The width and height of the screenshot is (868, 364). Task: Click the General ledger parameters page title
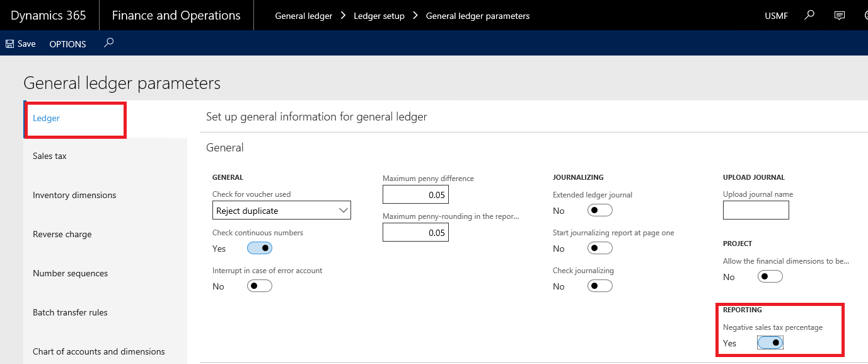[122, 83]
